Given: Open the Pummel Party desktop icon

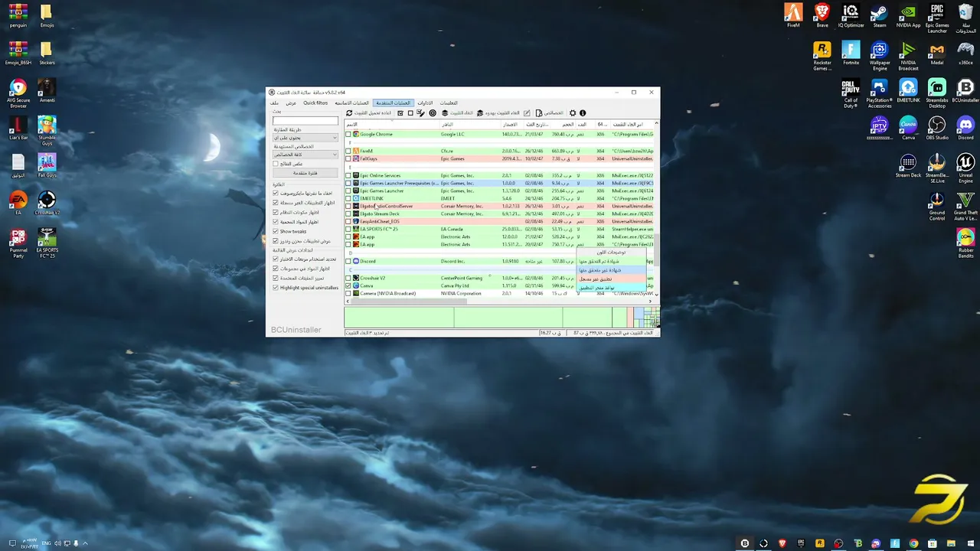Looking at the screenshot, I should [x=18, y=243].
